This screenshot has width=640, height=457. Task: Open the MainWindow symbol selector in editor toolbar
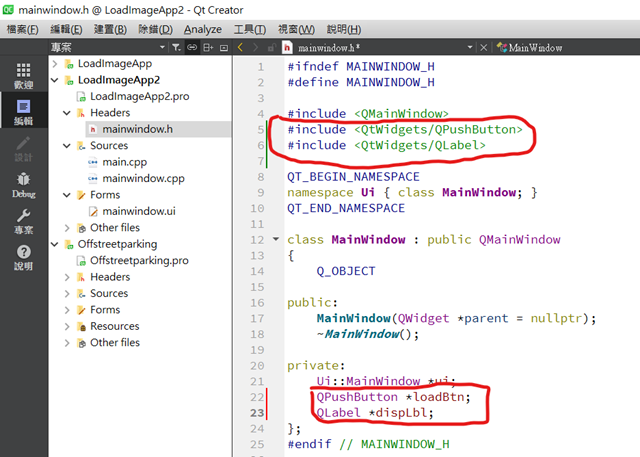click(535, 47)
